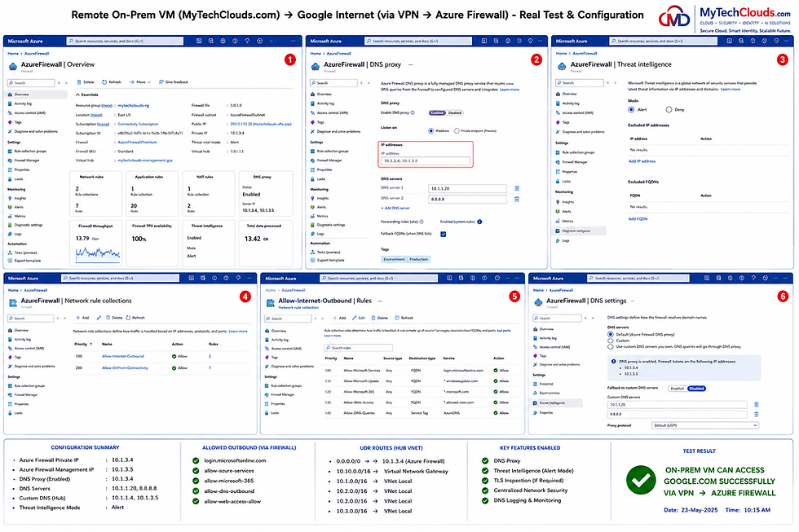Screen dimensions: 799x532
Task: Select Deny mode in Threat intelligence panel
Action: tap(669, 109)
